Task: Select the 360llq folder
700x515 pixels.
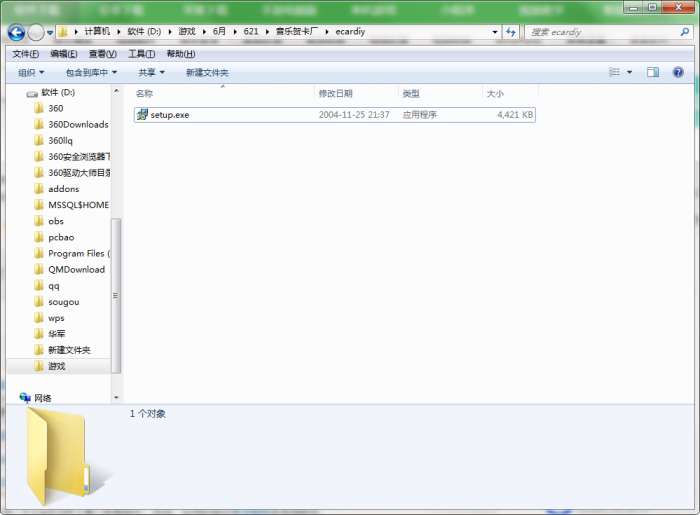Action: click(x=60, y=141)
